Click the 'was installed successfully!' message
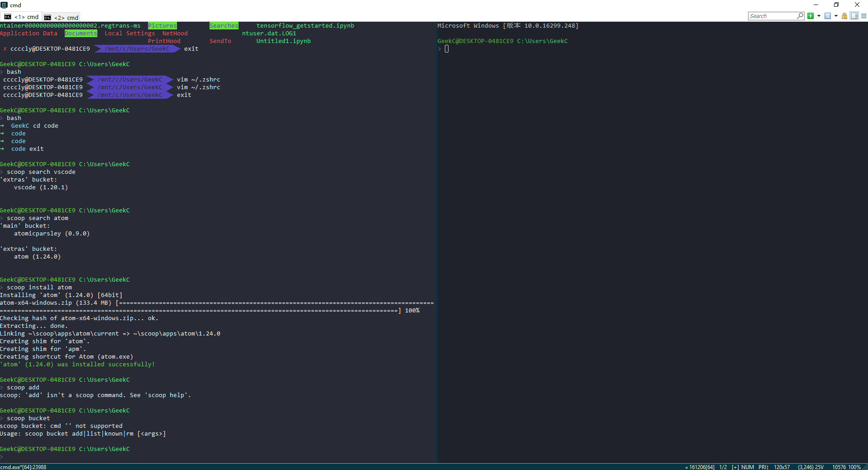The height and width of the screenshot is (470, 868). pos(77,364)
